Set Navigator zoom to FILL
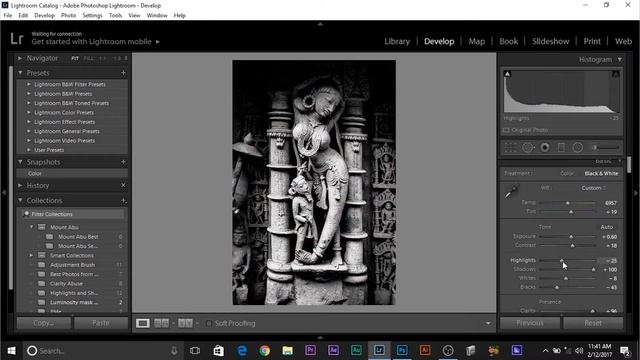 tap(88, 58)
